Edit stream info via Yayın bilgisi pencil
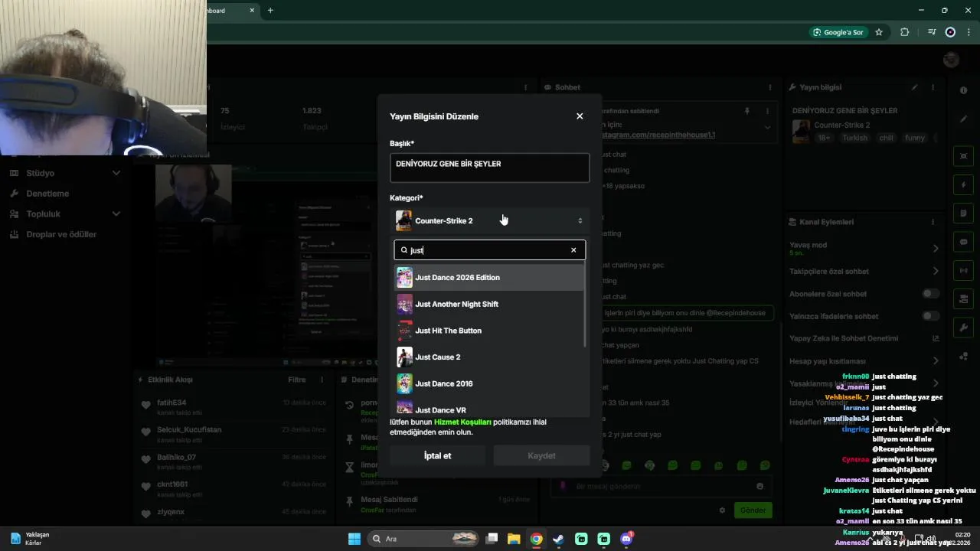The width and height of the screenshot is (980, 551). pyautogui.click(x=914, y=87)
